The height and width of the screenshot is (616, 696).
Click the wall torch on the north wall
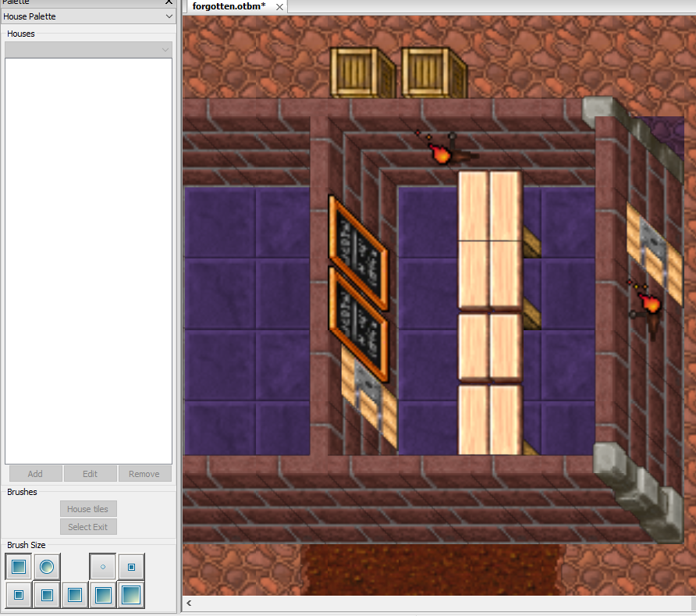point(446,149)
